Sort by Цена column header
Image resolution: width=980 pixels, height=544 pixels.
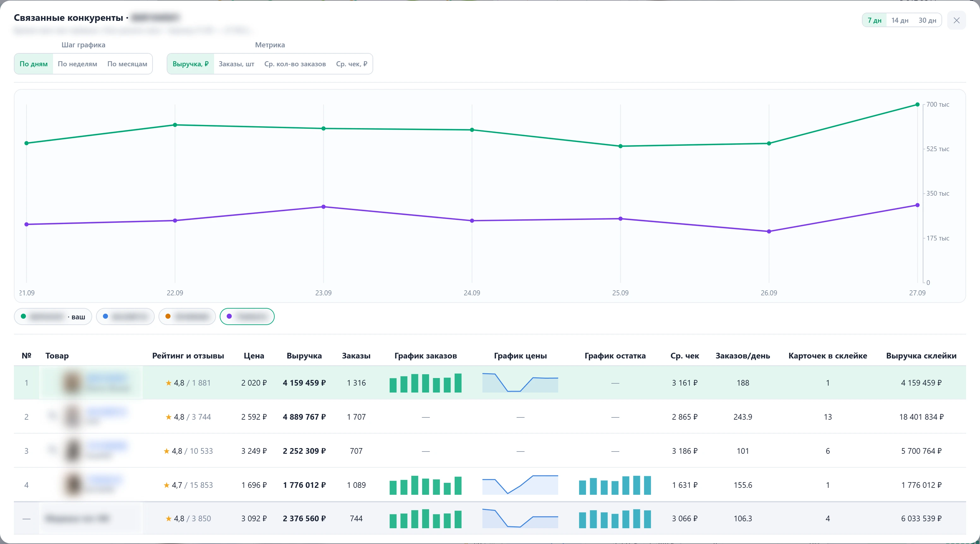(254, 356)
